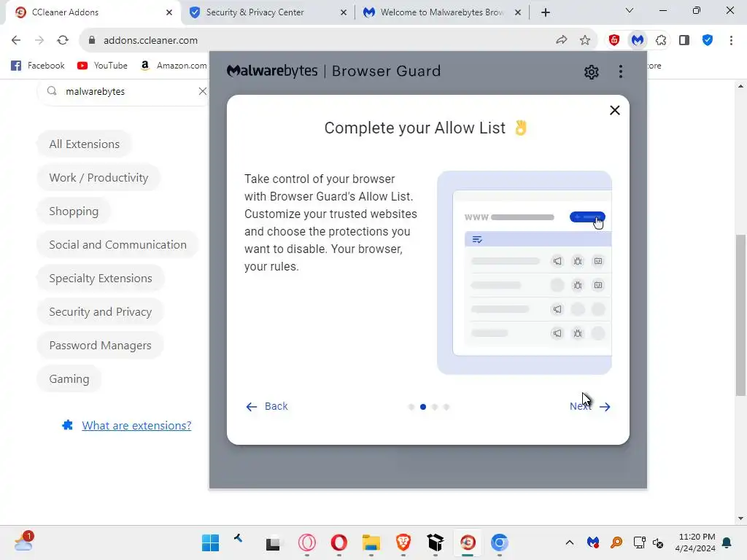Navigate forward in browser
747x560 pixels.
39,41
